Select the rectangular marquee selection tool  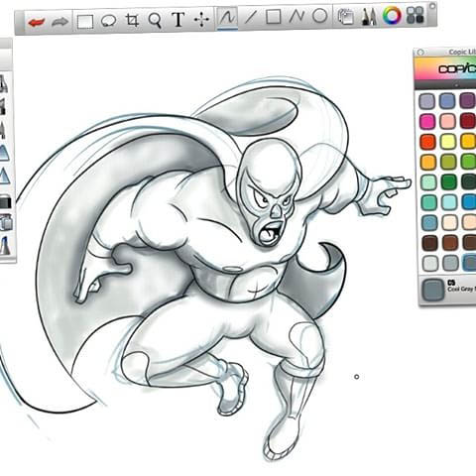85,22
